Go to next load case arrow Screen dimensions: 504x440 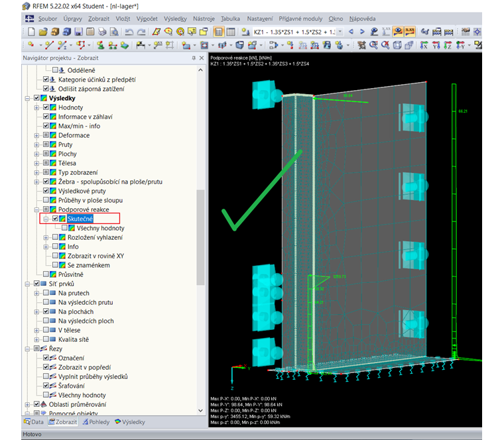point(362,32)
